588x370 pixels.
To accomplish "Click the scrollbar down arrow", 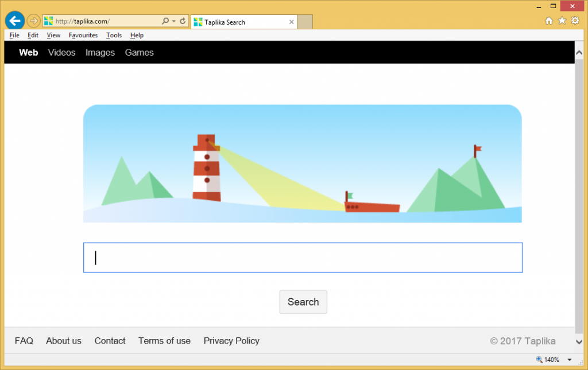I will [x=579, y=342].
